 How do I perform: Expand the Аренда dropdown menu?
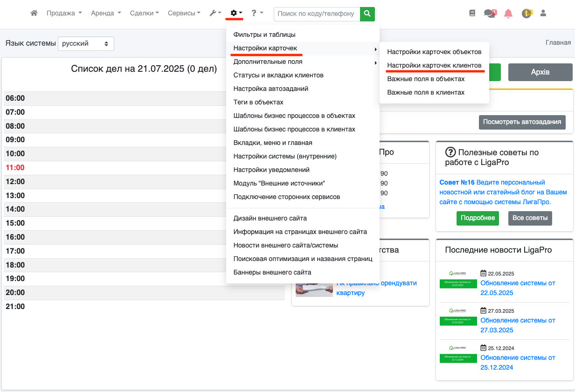coord(106,14)
